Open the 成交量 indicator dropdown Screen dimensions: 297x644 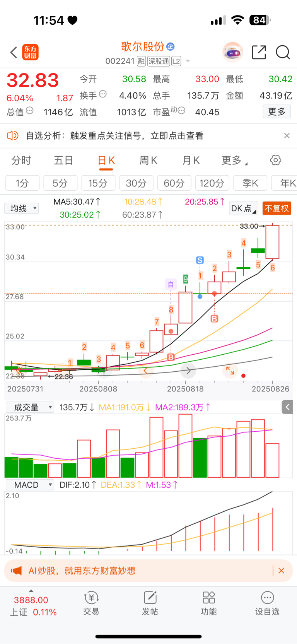tap(30, 407)
